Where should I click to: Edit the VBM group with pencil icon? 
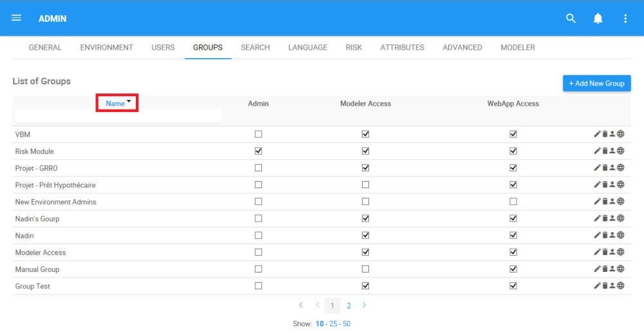click(597, 134)
